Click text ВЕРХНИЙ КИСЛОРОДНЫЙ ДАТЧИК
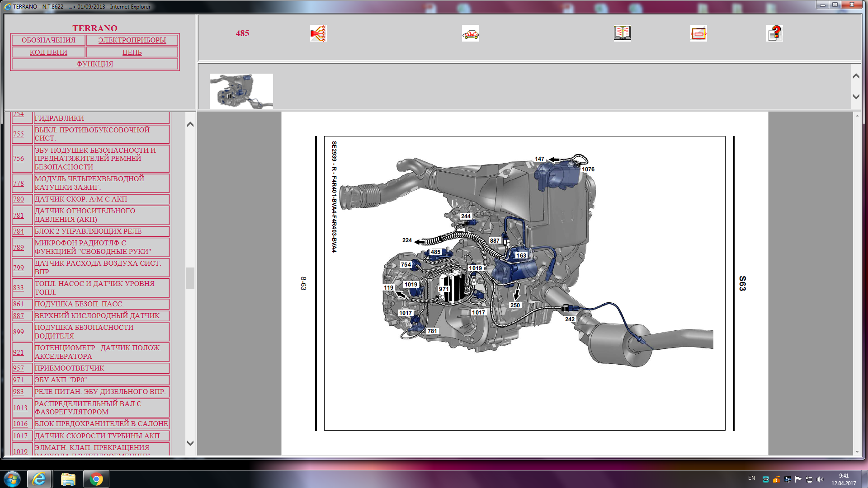868x488 pixels. click(97, 316)
